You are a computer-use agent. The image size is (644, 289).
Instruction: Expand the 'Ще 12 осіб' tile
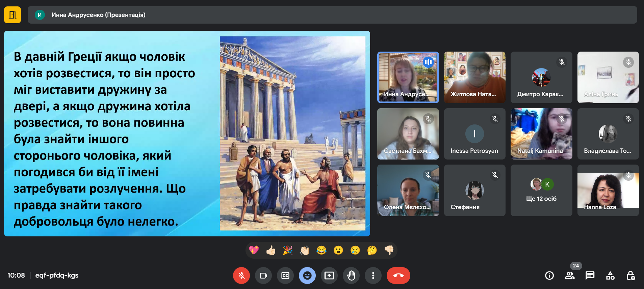click(541, 191)
